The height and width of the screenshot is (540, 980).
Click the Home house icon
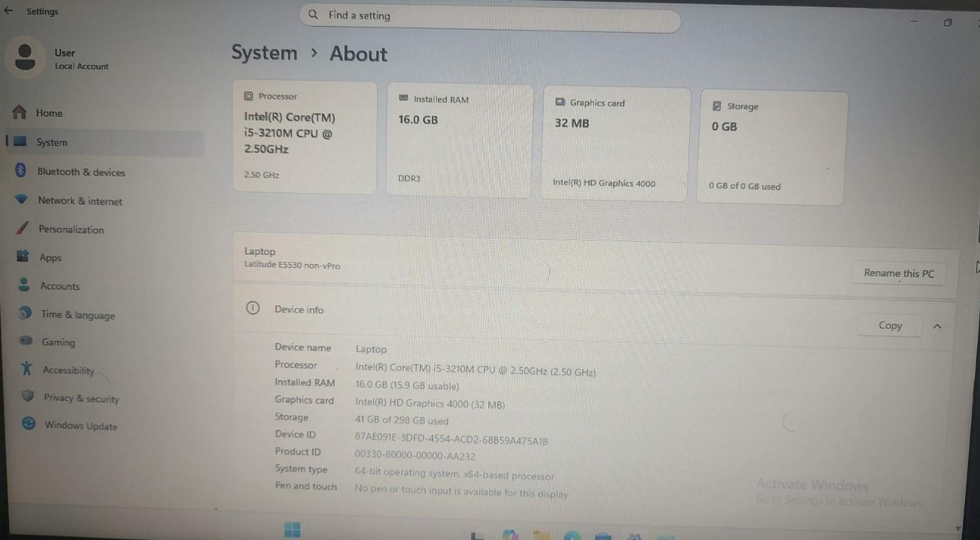[19, 112]
